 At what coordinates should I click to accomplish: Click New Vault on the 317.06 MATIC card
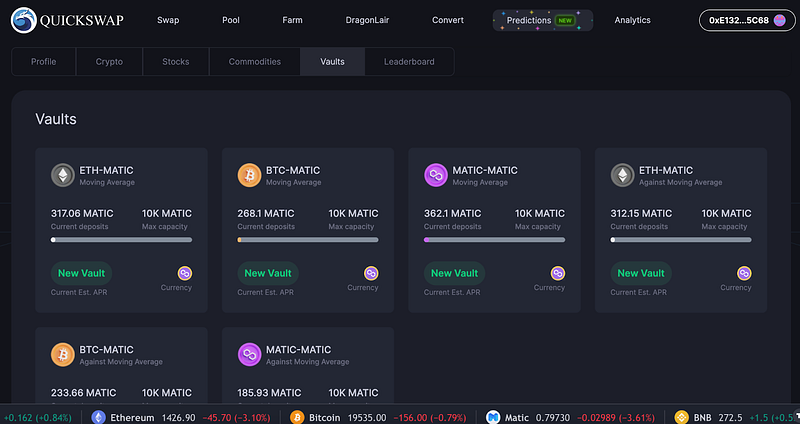point(82,273)
